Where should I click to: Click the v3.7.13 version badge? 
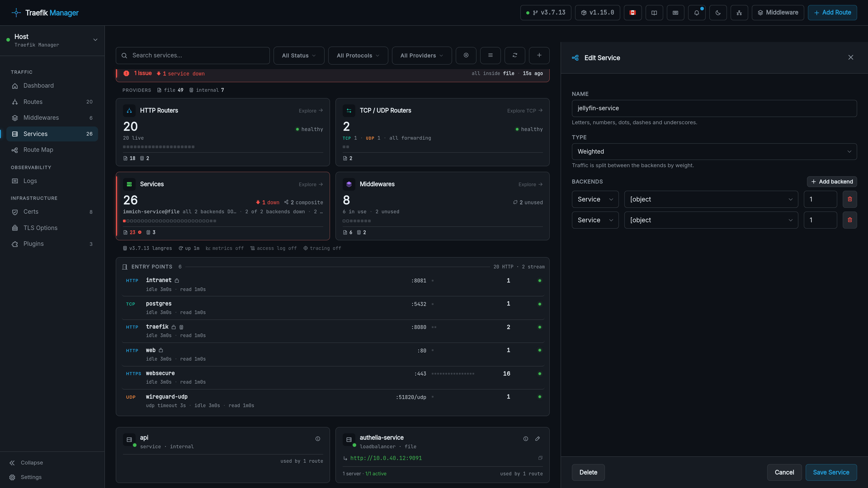[x=546, y=13]
